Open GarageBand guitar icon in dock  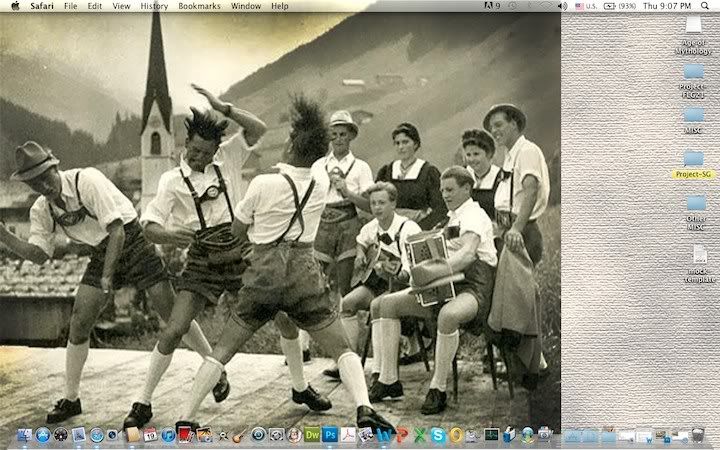pos(239,434)
